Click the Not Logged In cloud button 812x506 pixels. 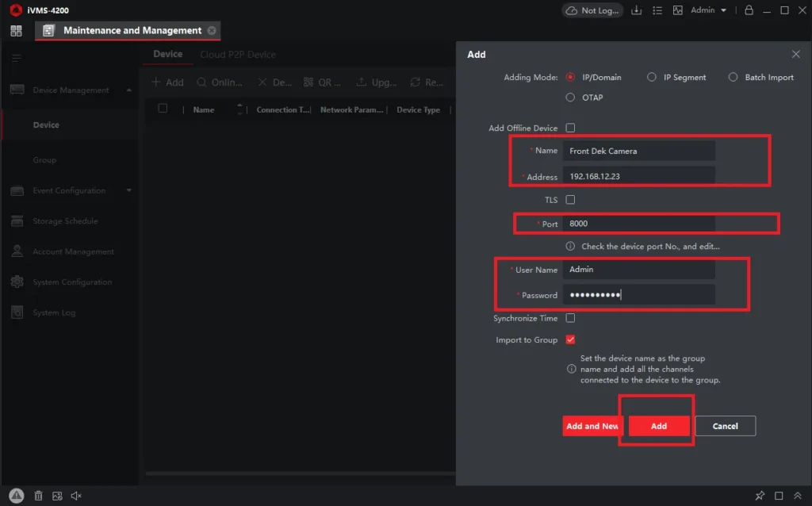coord(592,10)
